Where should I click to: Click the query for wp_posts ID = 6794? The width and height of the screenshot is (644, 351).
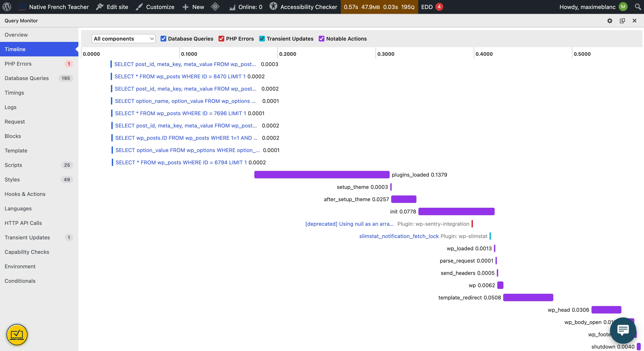click(181, 163)
